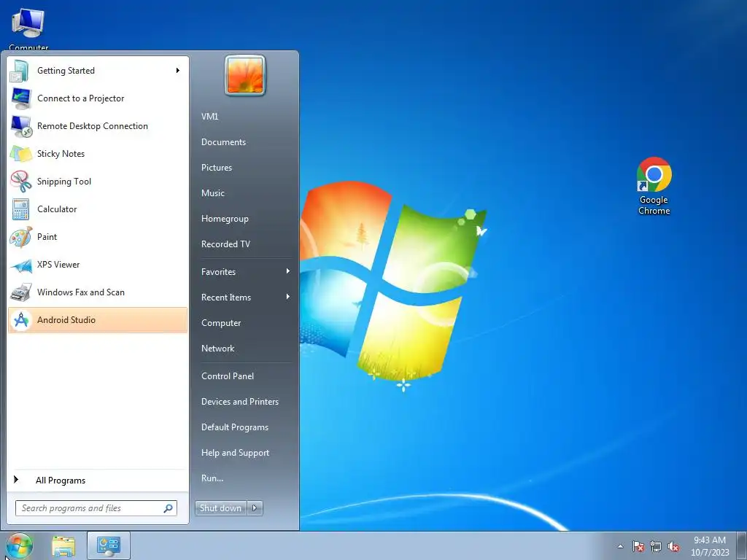The image size is (747, 560).
Task: Open the pinned Control Panel taskbar icon
Action: pos(109,546)
